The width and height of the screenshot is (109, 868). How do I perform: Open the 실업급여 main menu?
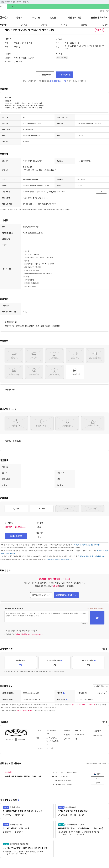pos(54,18)
